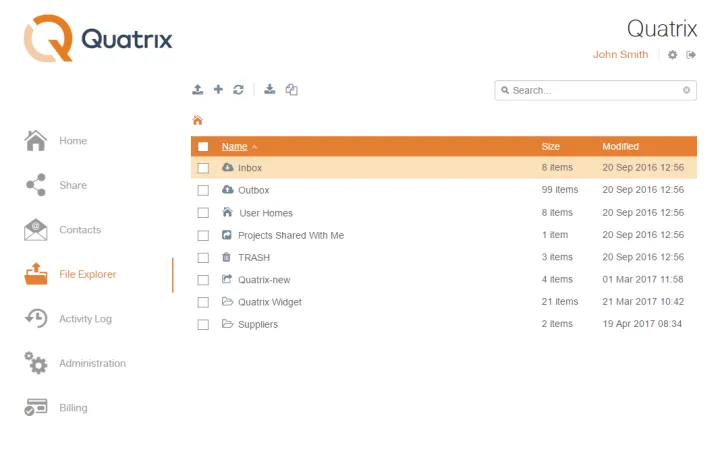The image size is (720, 474).
Task: Open the File Explorer menu item
Action: [x=88, y=274]
